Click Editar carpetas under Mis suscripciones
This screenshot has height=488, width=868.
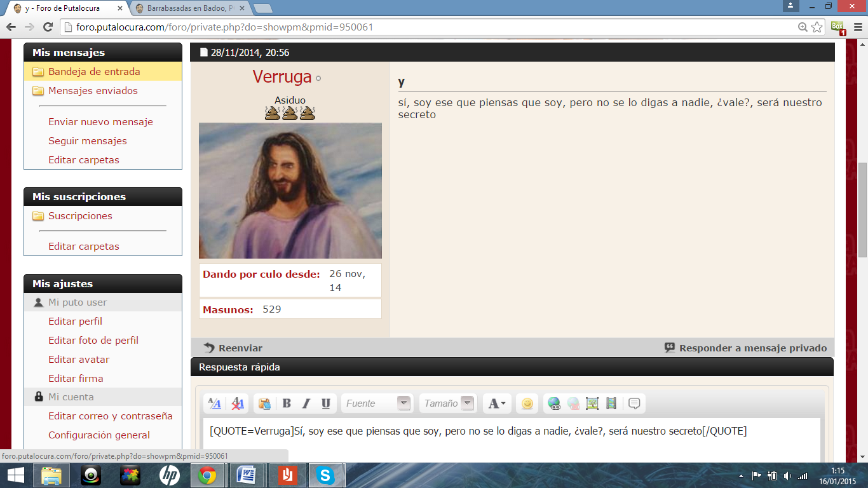click(x=84, y=247)
